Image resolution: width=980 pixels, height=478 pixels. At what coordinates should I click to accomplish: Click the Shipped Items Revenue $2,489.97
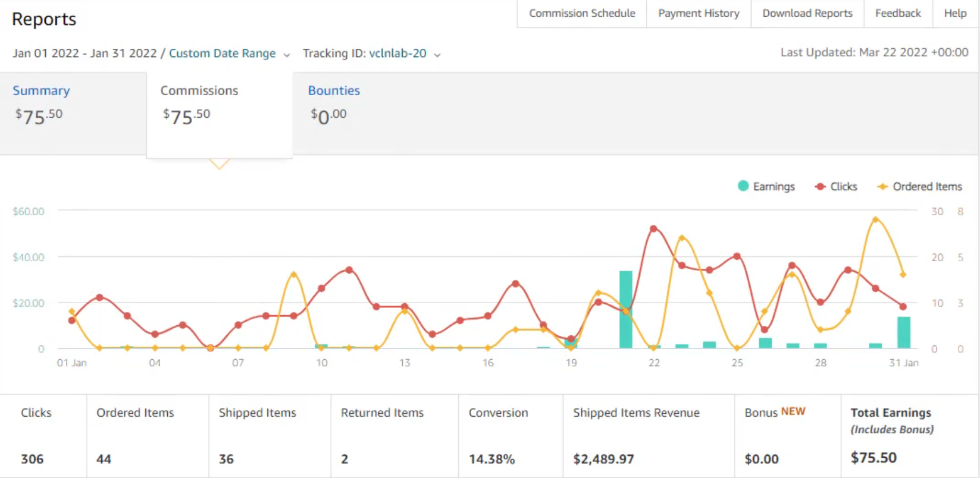[603, 459]
